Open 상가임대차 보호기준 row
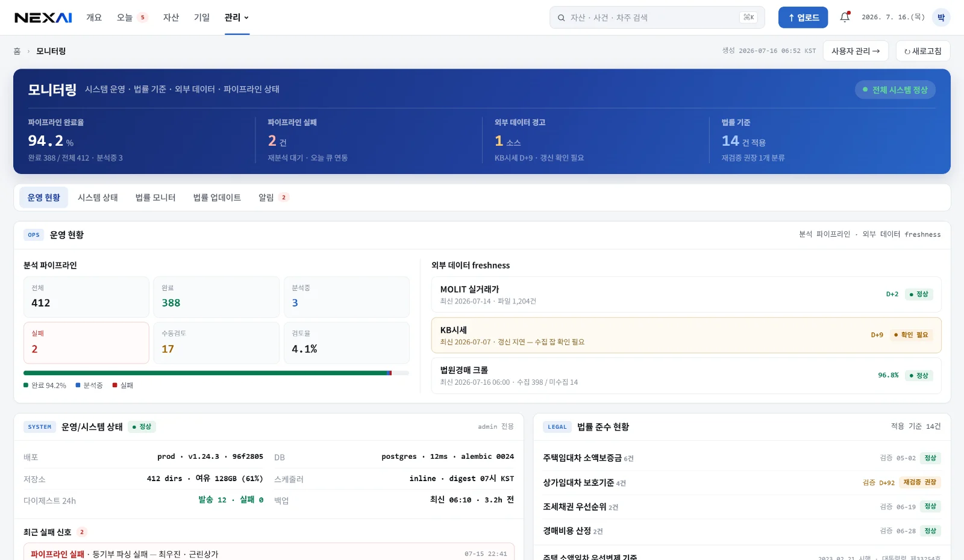This screenshot has width=964, height=560. (x=742, y=482)
